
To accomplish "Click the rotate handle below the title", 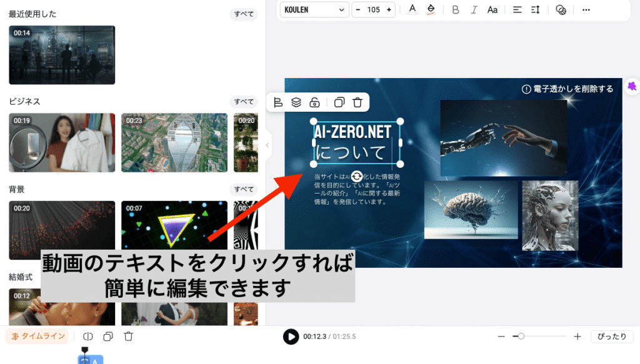I will click(x=357, y=177).
